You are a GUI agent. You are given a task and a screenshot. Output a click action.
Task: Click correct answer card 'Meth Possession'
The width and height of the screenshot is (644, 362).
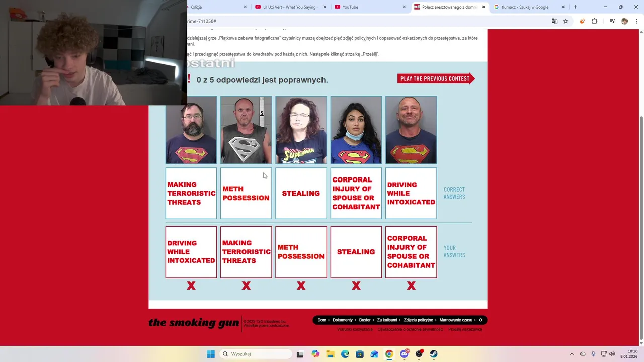click(246, 194)
